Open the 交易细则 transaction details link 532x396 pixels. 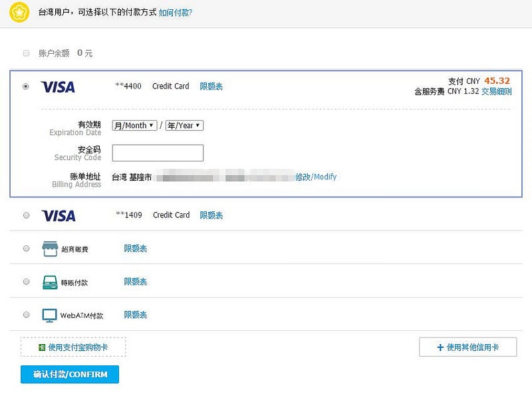(497, 92)
